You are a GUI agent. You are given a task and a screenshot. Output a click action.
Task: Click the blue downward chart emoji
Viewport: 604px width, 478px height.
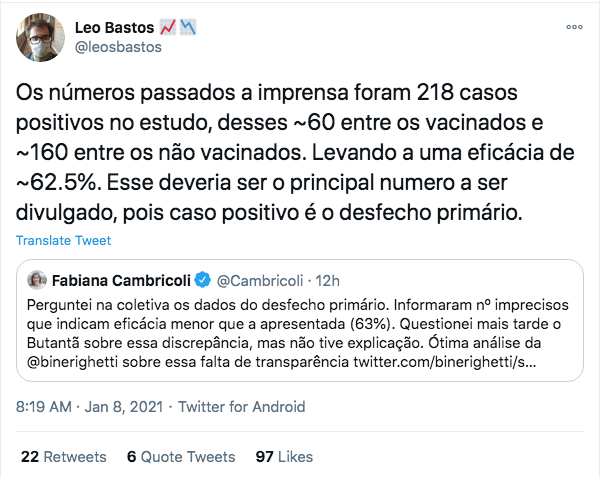click(x=188, y=27)
